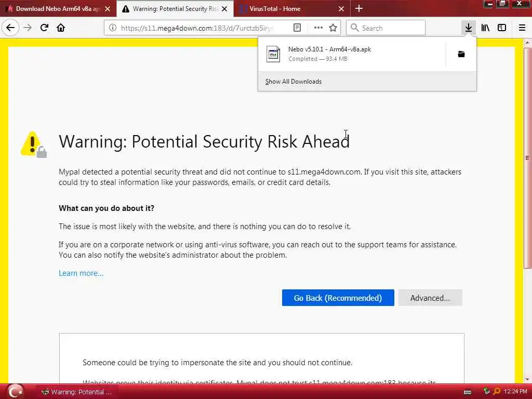Select the Nebo v5.10.1 download entry

tap(352, 54)
